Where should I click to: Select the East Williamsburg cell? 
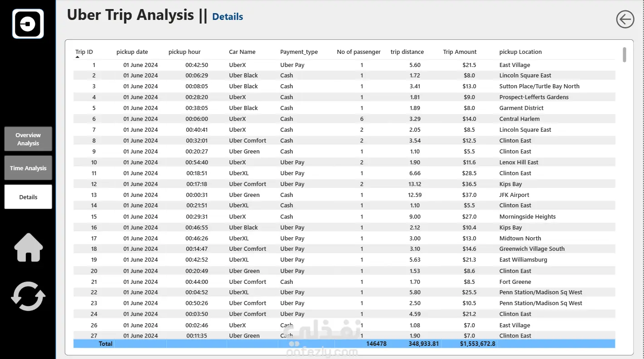pos(523,259)
